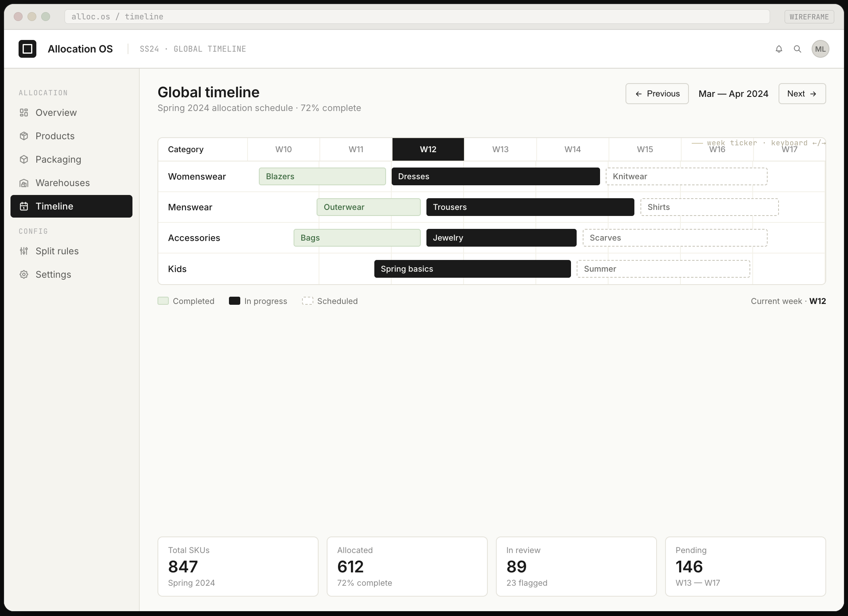Select week W16 column header
848x616 pixels.
click(717, 149)
